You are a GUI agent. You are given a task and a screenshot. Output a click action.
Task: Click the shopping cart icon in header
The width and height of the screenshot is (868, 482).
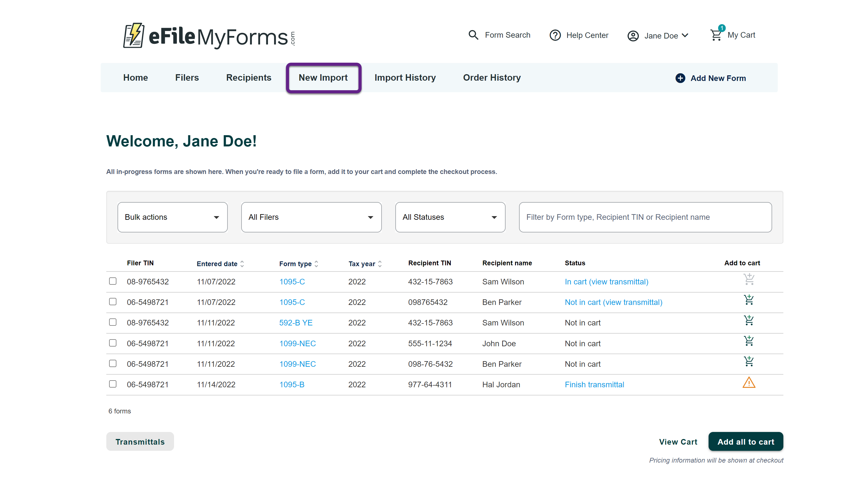(716, 35)
